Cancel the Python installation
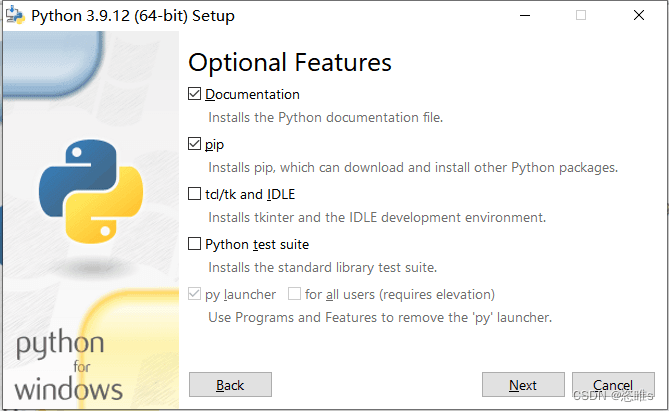Screen dimensions: 669x411 point(612,385)
